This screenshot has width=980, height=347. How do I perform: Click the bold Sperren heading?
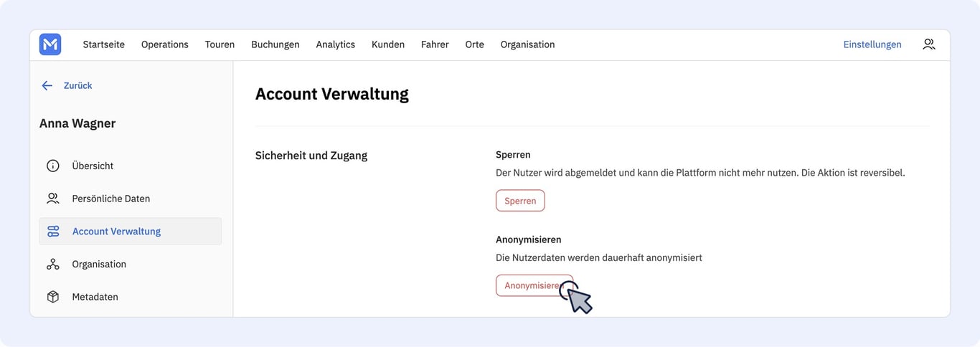pyautogui.click(x=513, y=155)
